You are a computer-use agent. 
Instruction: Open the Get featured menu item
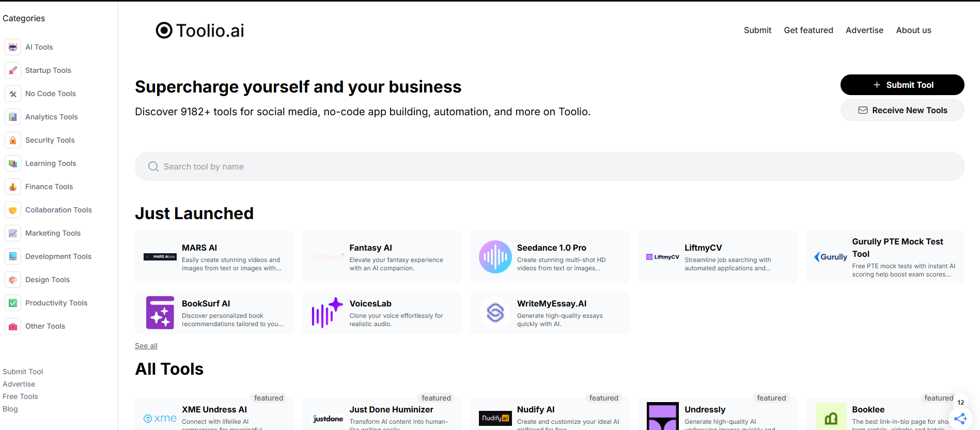808,30
